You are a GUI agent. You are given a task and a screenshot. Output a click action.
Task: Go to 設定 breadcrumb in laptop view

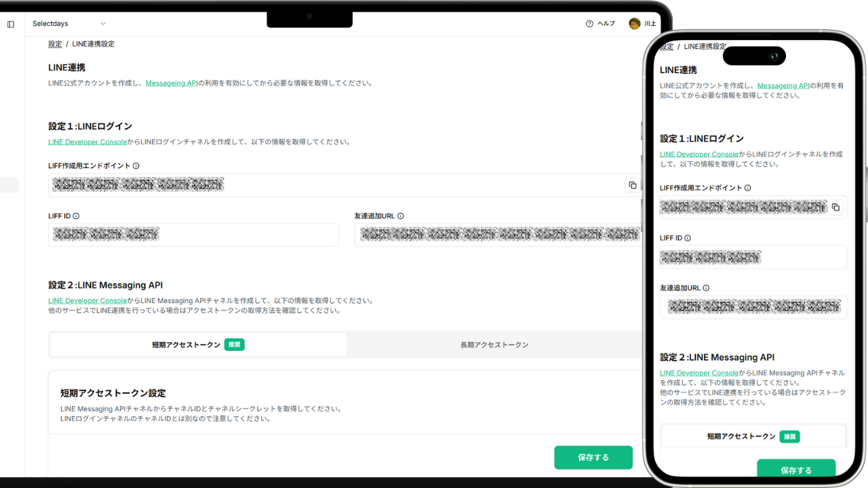point(55,44)
